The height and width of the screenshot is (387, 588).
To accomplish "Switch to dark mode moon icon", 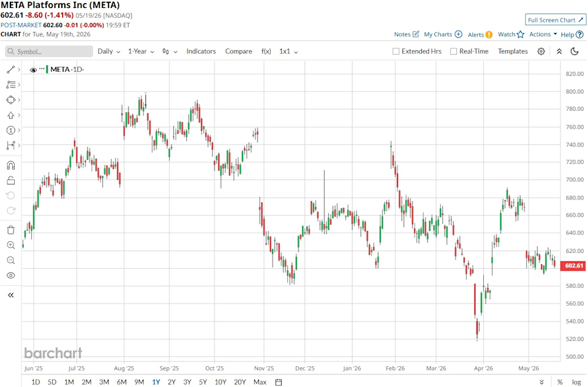I will [575, 51].
